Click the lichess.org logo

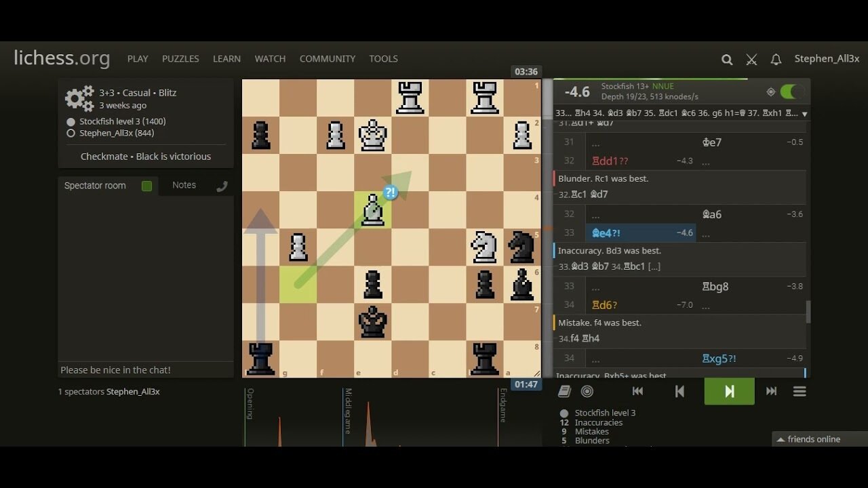[x=62, y=58]
